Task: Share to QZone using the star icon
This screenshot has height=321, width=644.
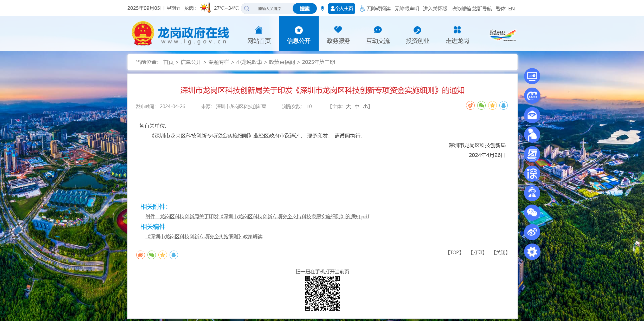Action: pos(492,106)
